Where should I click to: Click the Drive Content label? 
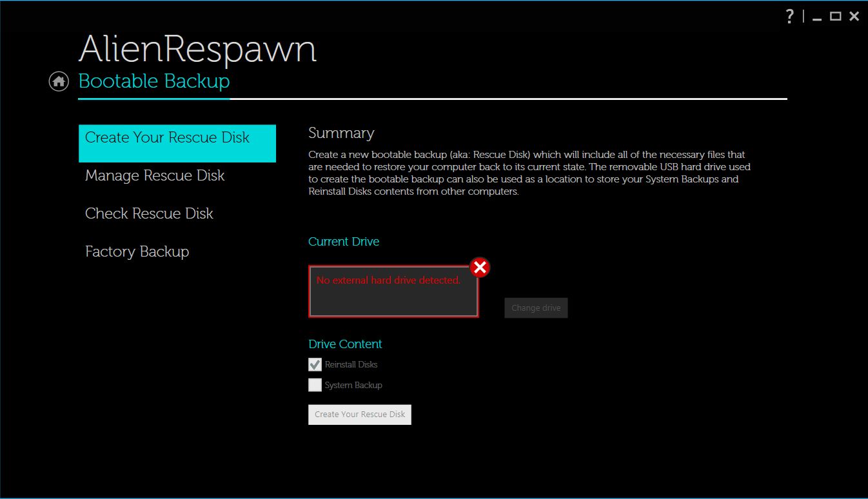[345, 344]
